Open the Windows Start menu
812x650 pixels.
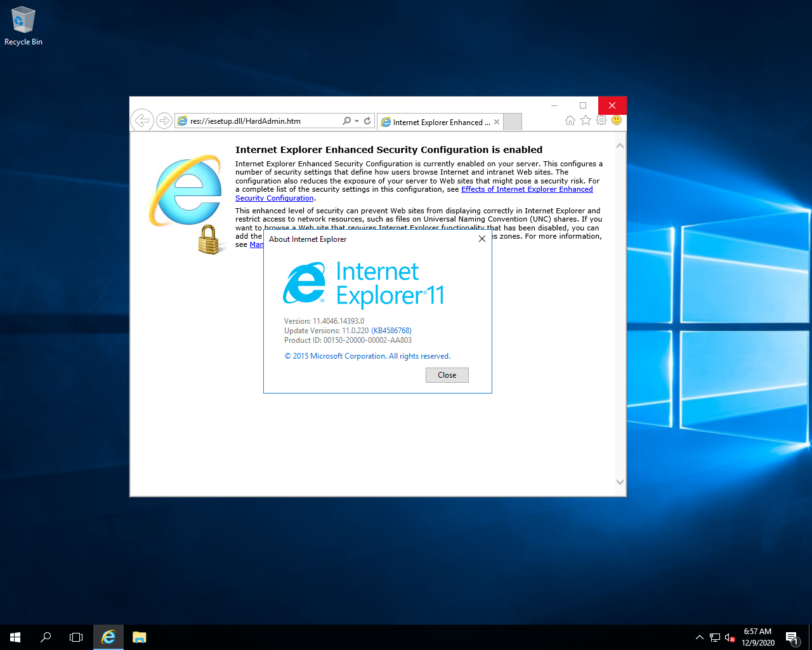[15, 637]
